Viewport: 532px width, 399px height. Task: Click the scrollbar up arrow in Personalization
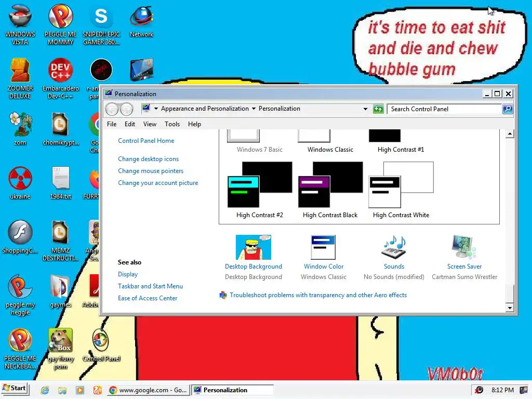click(510, 134)
